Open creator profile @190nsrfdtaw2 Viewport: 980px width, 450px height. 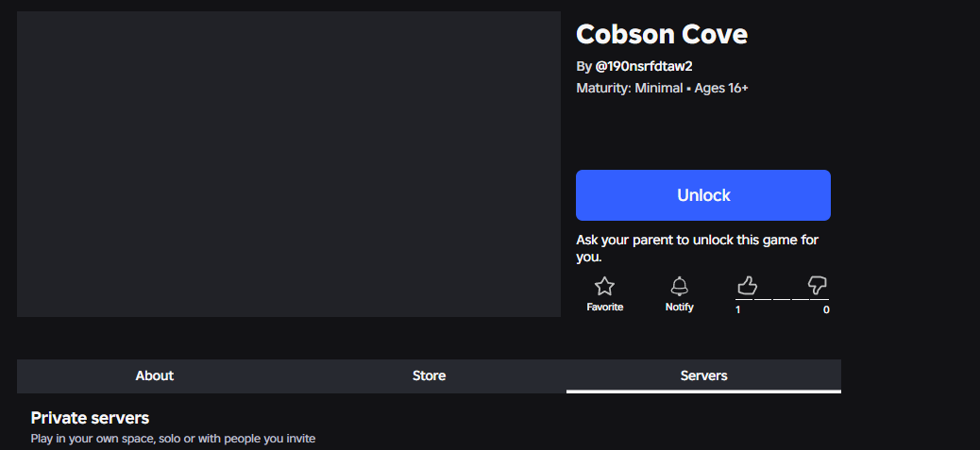click(x=644, y=66)
